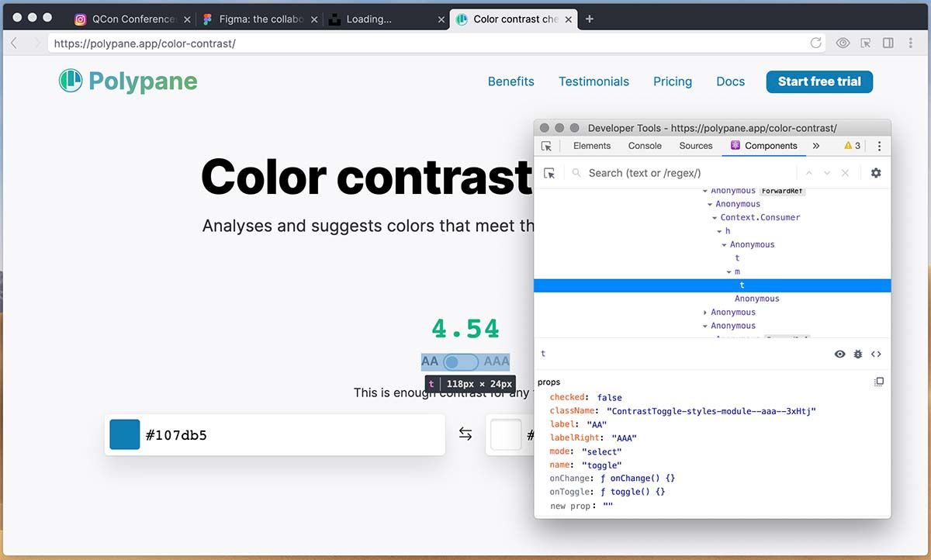View component source with the code brackets icon
The width and height of the screenshot is (931, 560).
tap(876, 354)
